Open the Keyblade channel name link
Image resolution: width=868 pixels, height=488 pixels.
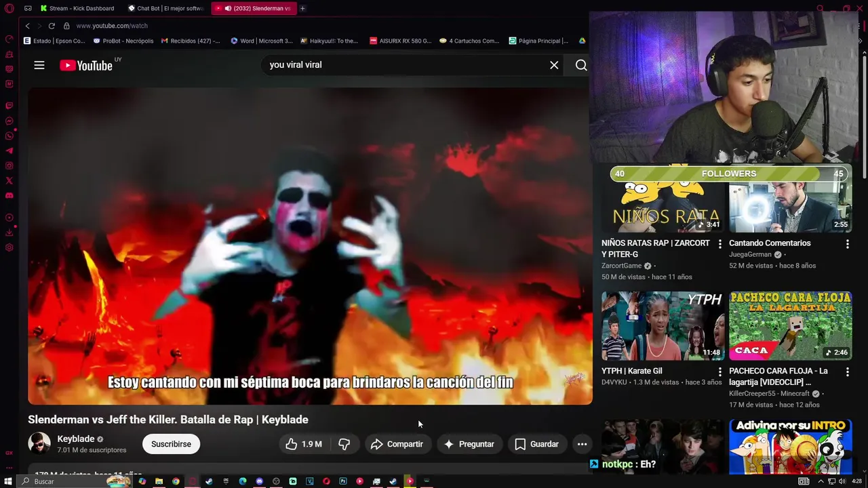point(76,439)
